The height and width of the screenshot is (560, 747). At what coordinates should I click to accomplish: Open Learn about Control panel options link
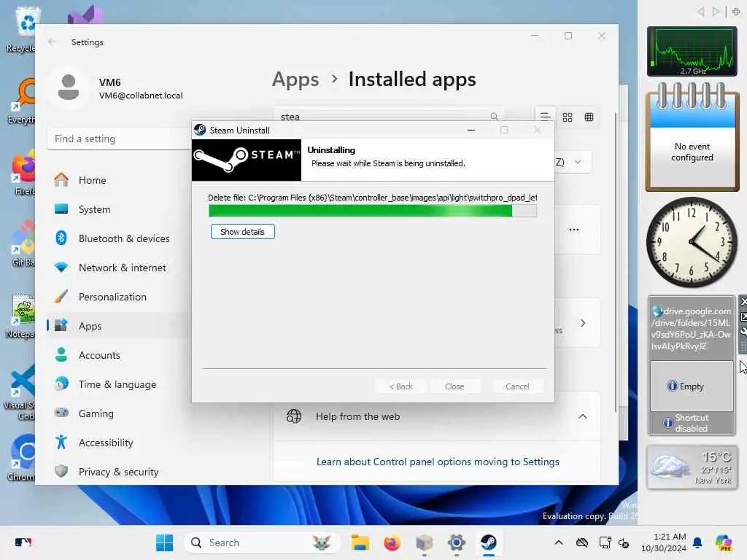click(438, 462)
